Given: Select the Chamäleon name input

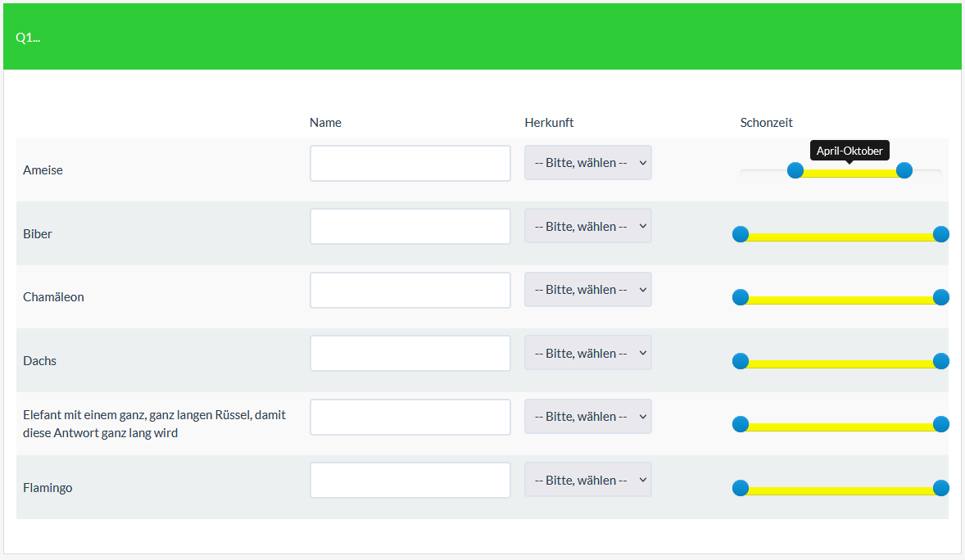Looking at the screenshot, I should [x=410, y=290].
